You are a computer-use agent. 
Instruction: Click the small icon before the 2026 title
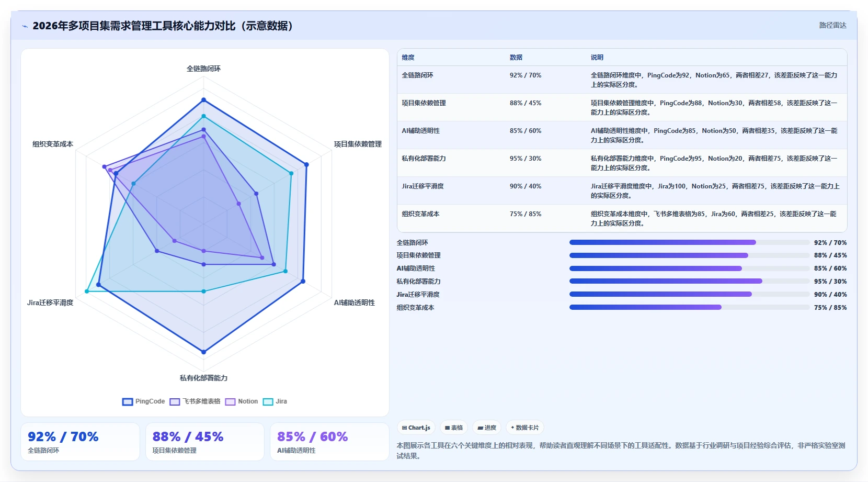click(25, 26)
